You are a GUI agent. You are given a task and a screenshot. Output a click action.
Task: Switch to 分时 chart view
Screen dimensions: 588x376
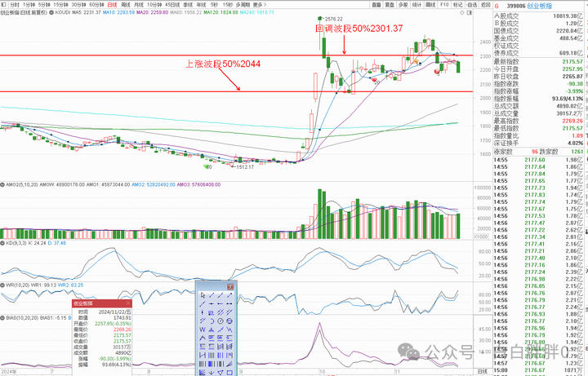[15, 5]
